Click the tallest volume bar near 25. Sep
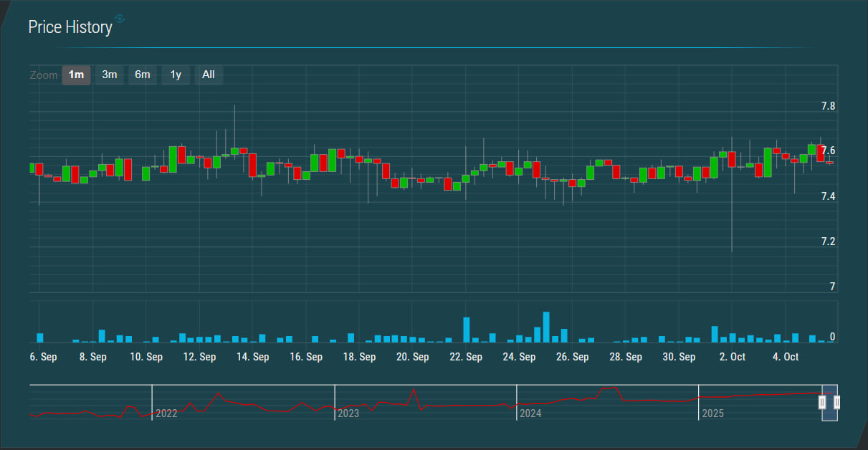This screenshot has width=868, height=450. click(x=546, y=327)
